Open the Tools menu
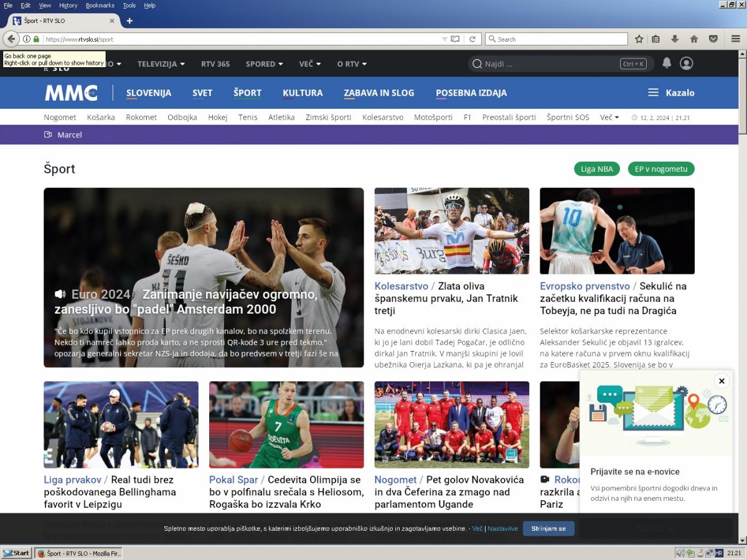 pyautogui.click(x=129, y=5)
